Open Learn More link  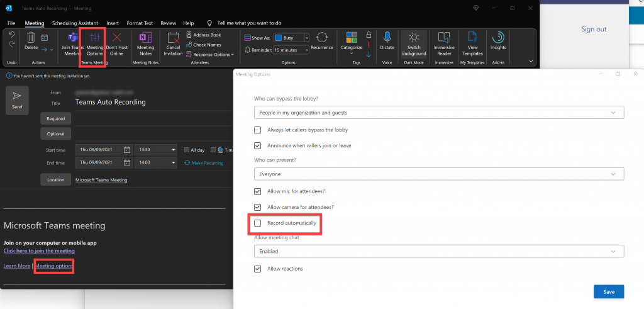click(x=17, y=266)
